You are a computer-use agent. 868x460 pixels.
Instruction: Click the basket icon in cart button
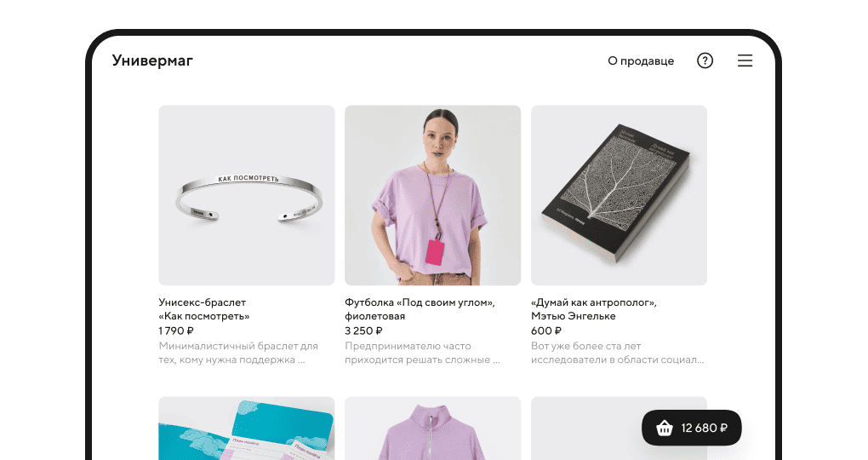(665, 428)
